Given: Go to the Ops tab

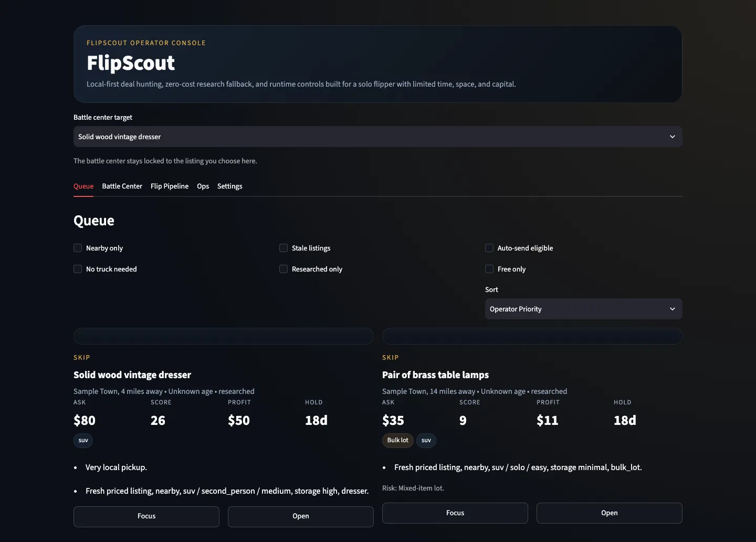Looking at the screenshot, I should 203,186.
